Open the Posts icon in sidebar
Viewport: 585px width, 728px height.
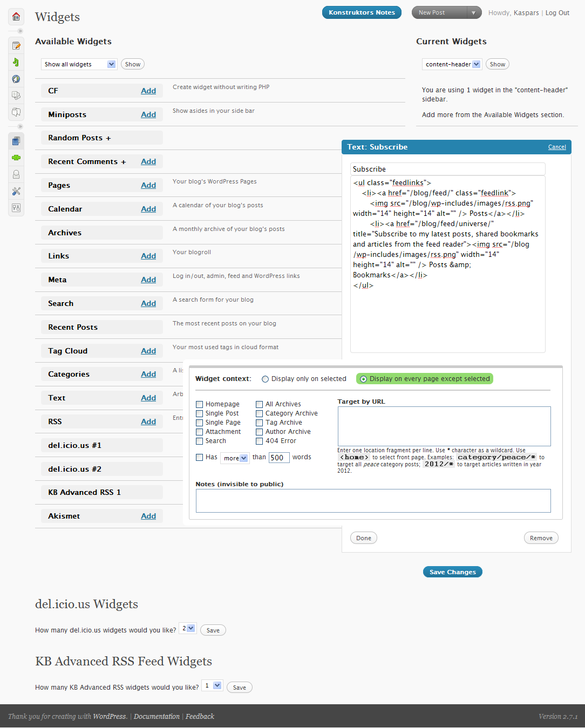[16, 46]
